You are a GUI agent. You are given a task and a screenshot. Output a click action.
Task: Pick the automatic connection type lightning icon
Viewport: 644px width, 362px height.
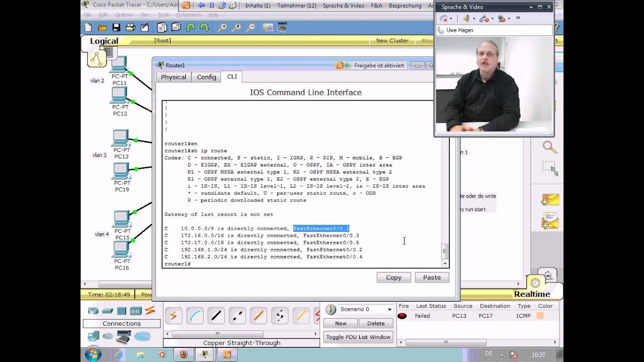[174, 316]
